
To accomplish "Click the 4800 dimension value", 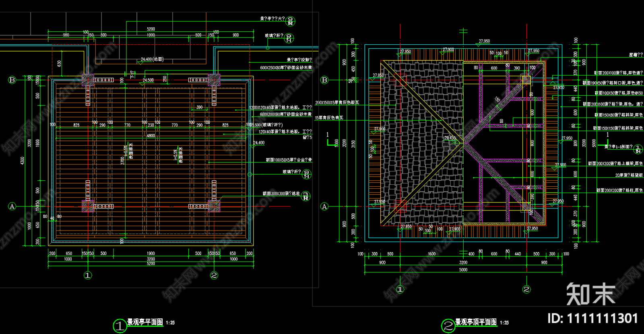I will [151, 136].
